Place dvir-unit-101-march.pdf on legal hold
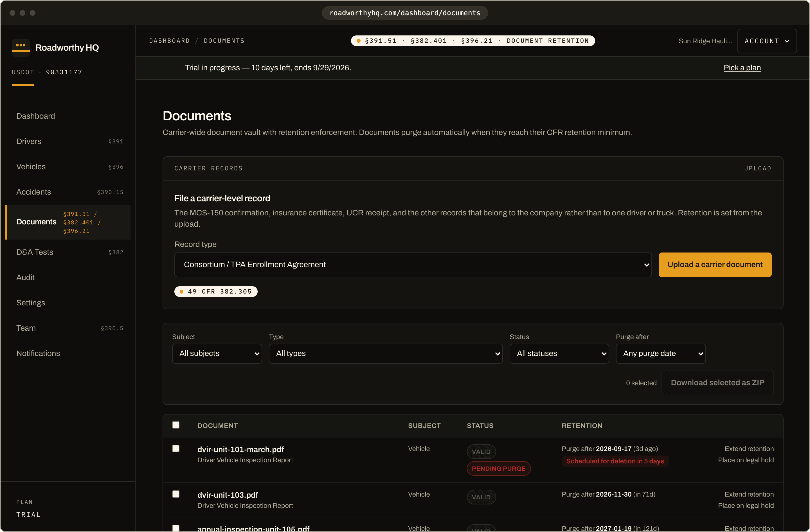 coord(746,460)
